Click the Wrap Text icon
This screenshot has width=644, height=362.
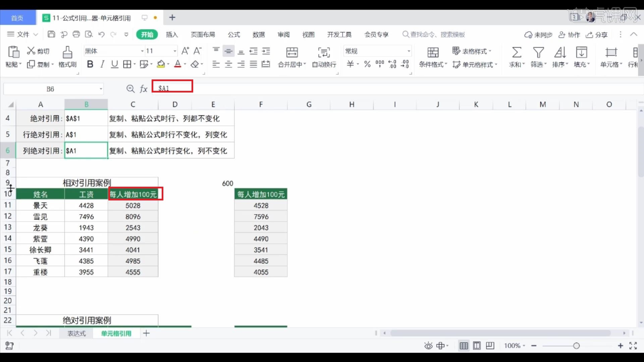pyautogui.click(x=324, y=52)
